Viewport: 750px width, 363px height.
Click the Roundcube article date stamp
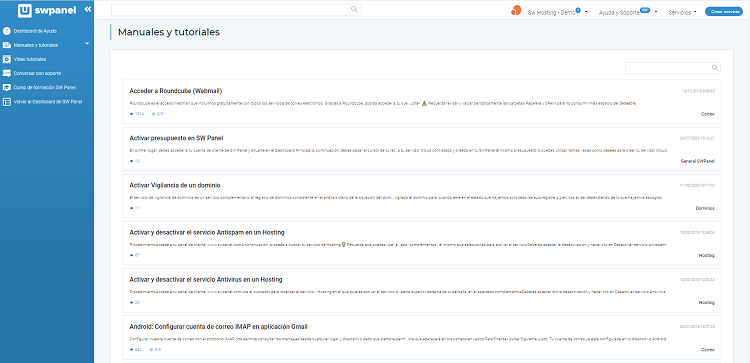(698, 91)
